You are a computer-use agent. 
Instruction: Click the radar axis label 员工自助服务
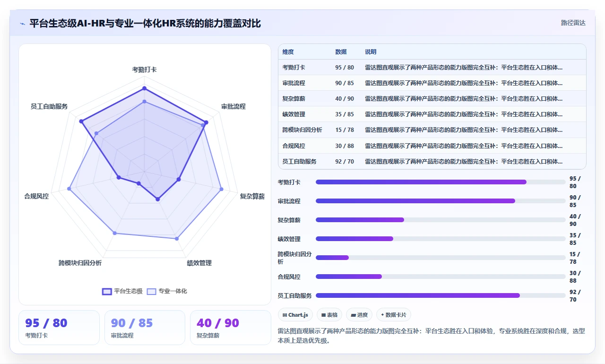[x=49, y=107]
